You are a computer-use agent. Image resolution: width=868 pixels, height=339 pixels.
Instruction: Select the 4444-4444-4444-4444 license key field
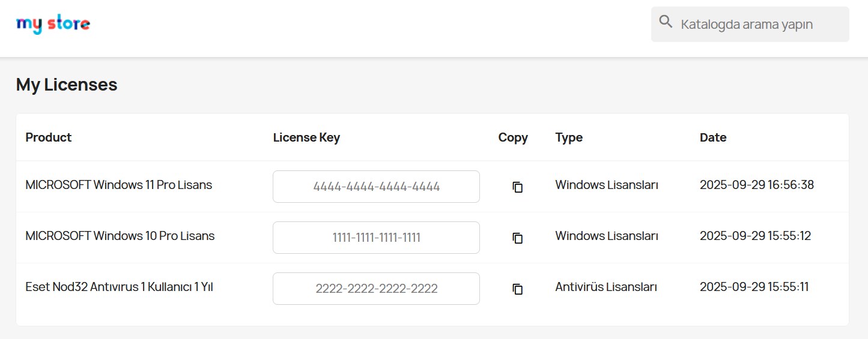tap(376, 187)
